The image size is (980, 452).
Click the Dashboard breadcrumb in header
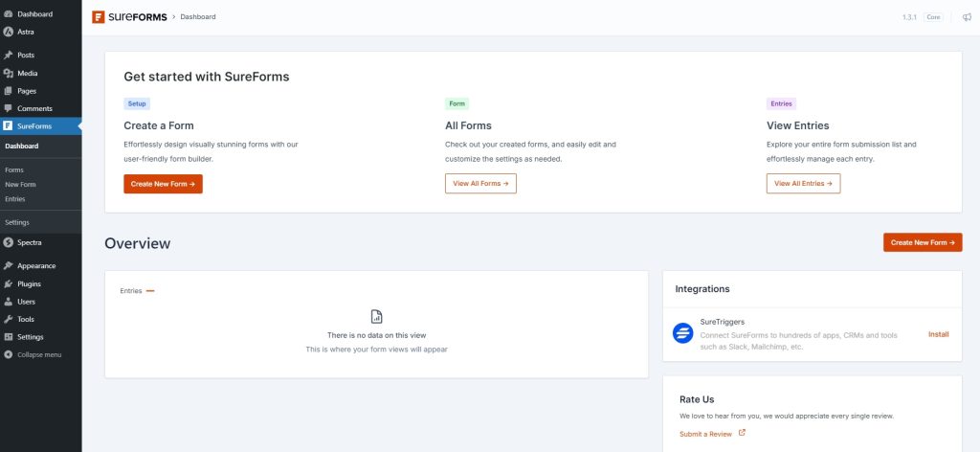[198, 17]
